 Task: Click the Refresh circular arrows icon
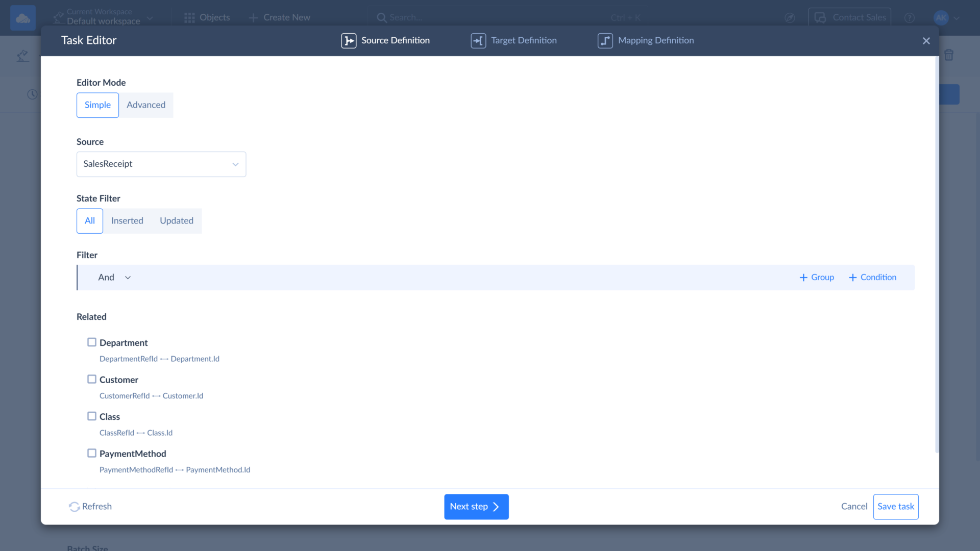75,507
